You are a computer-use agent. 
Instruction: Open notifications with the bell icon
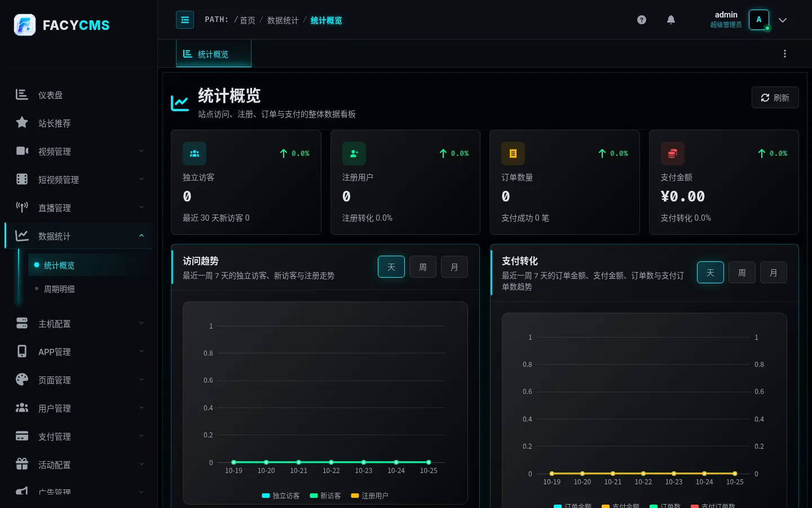(671, 20)
